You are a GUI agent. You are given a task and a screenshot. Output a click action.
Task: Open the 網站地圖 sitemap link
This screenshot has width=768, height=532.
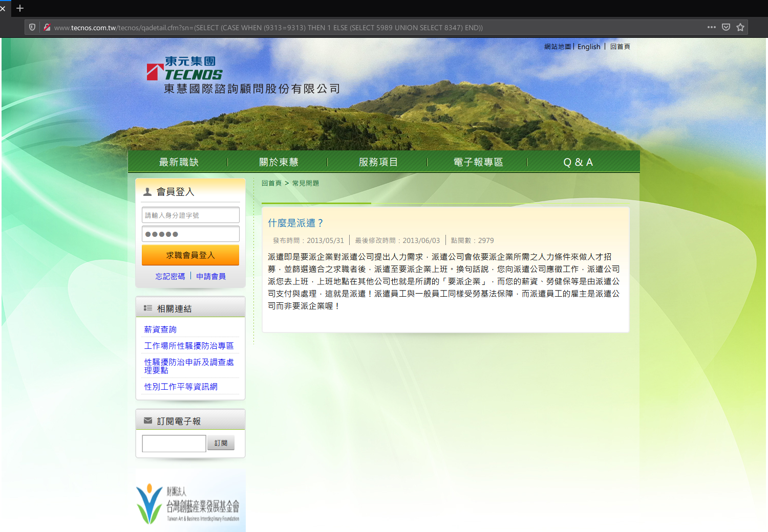click(558, 47)
